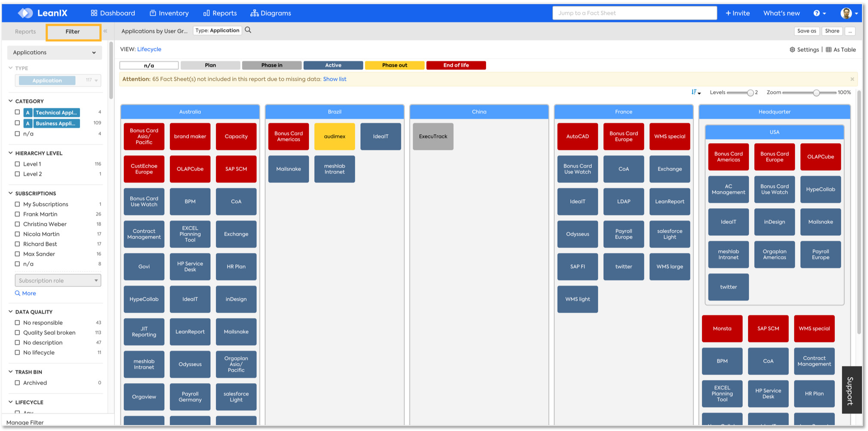
Task: Click the Save as button
Action: [x=806, y=31]
